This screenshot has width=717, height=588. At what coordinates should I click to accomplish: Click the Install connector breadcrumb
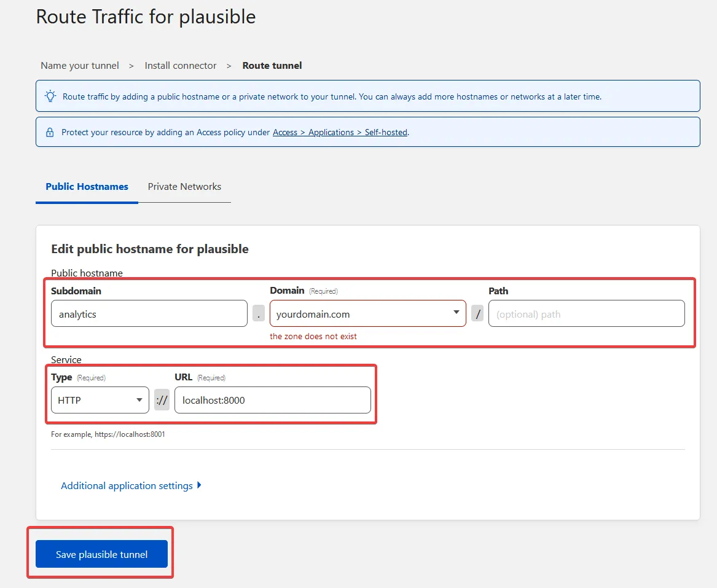[180, 65]
